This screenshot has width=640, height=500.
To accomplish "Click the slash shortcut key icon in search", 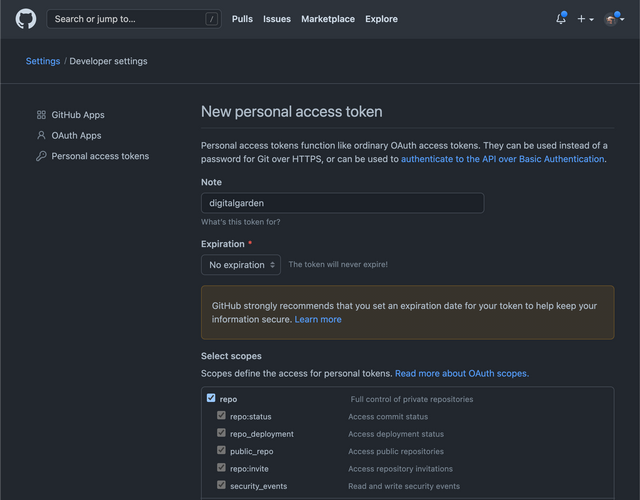I will [x=211, y=19].
